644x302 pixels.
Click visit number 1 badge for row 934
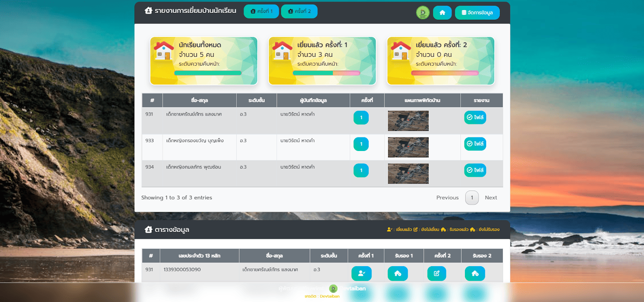[361, 170]
